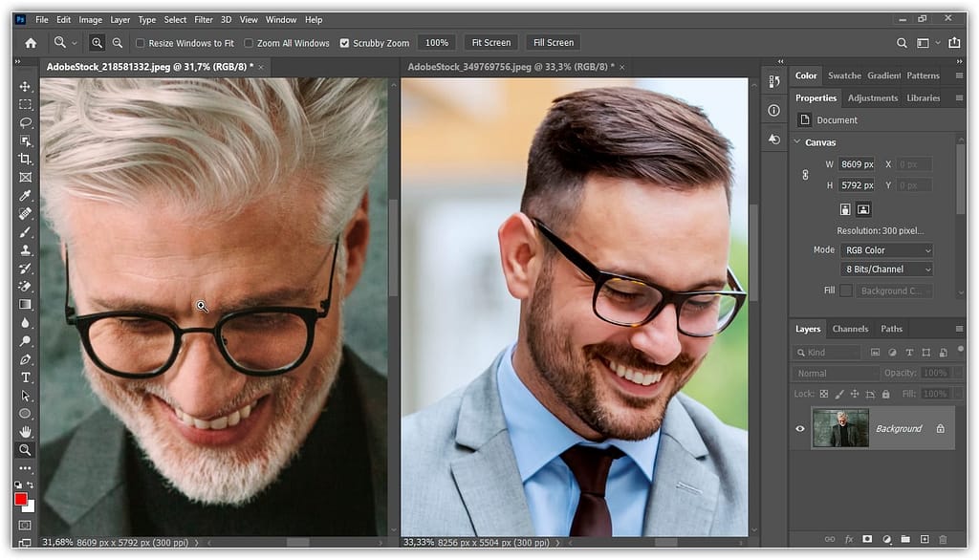Click the Fill Screen button
This screenshot has width=979, height=560.
[x=553, y=42]
